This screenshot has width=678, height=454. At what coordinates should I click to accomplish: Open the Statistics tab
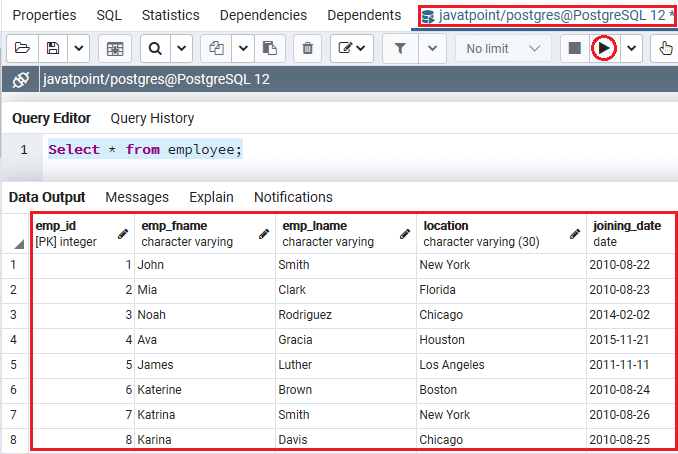pos(170,15)
